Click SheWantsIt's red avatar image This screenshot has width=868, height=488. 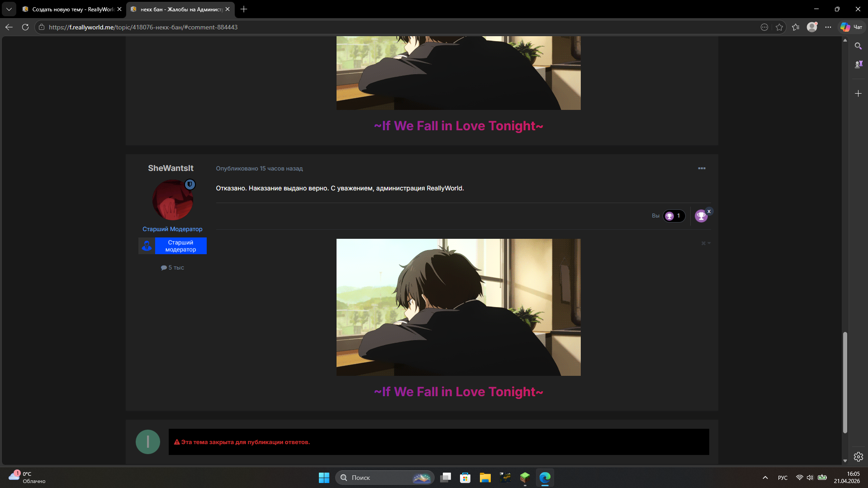[172, 200]
